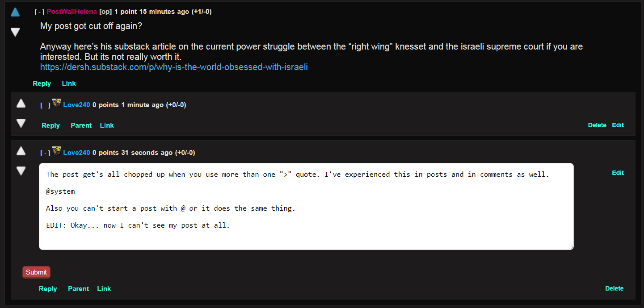Open PostWallHelena's user profile
Viewport: 644px width, 308px height.
(x=72, y=12)
